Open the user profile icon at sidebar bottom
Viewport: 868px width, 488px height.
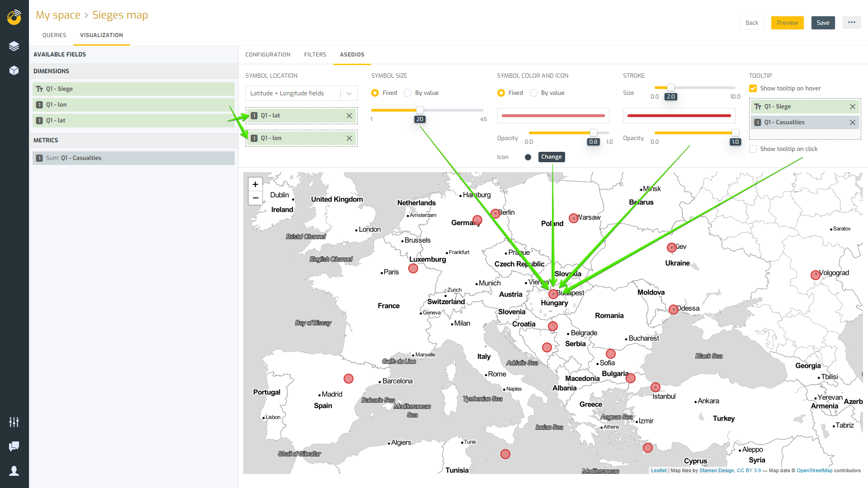14,471
